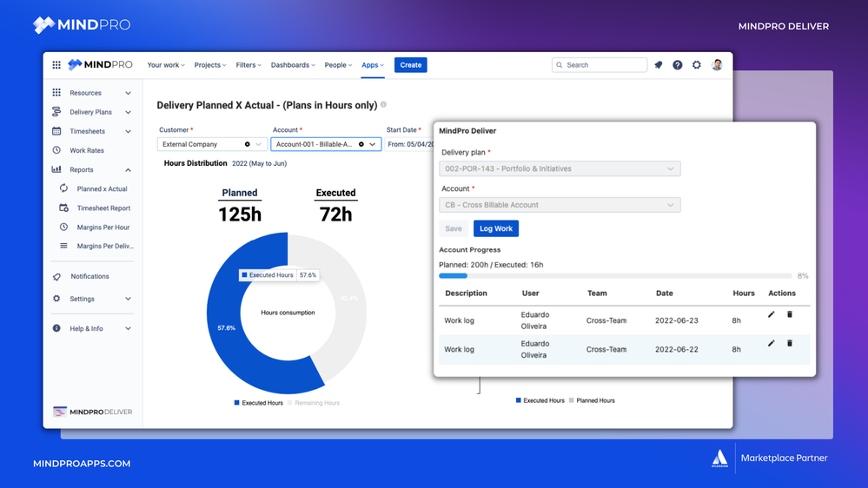Click the grey remaining donut segment
The image size is (868, 488).
coord(348,299)
